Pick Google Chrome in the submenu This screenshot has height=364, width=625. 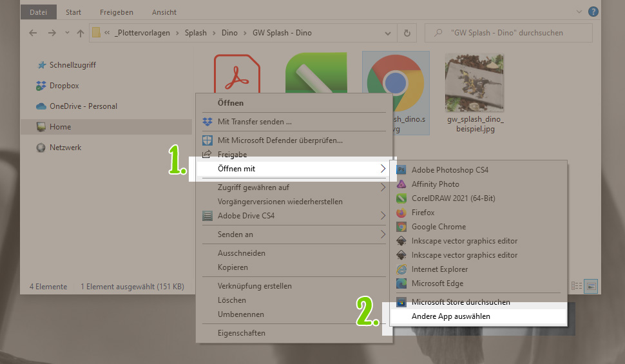438,227
